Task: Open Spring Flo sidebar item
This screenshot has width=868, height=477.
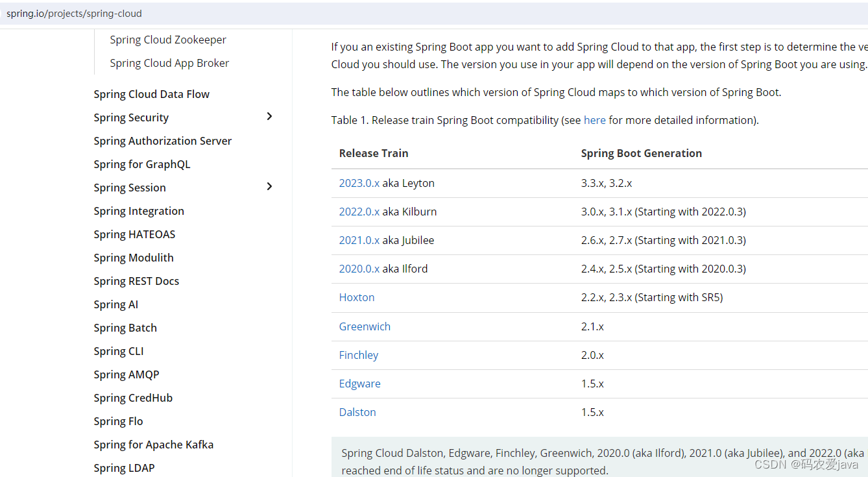Action: pyautogui.click(x=118, y=421)
